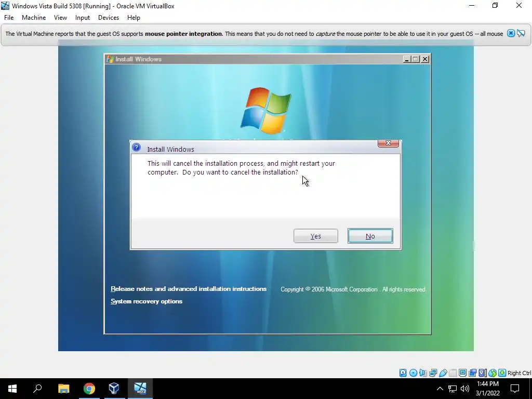The width and height of the screenshot is (532, 399).
Task: Click the don't-show-again notification icon
Action: point(521,33)
